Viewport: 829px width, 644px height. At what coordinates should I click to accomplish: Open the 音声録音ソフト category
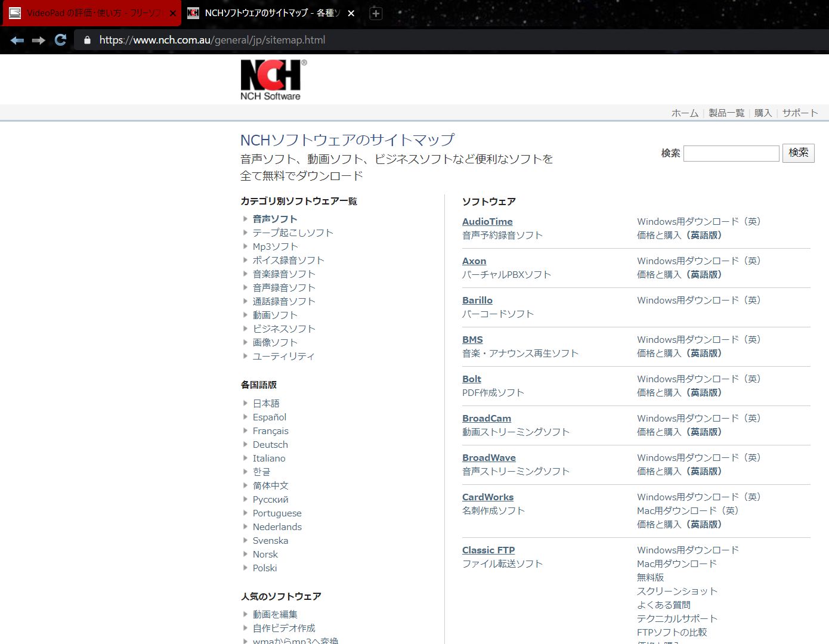[284, 287]
